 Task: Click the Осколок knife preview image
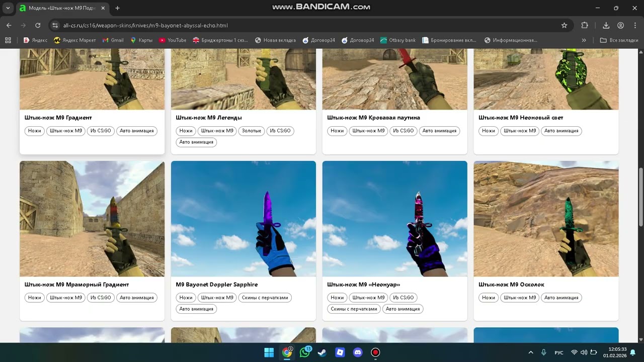(x=546, y=219)
